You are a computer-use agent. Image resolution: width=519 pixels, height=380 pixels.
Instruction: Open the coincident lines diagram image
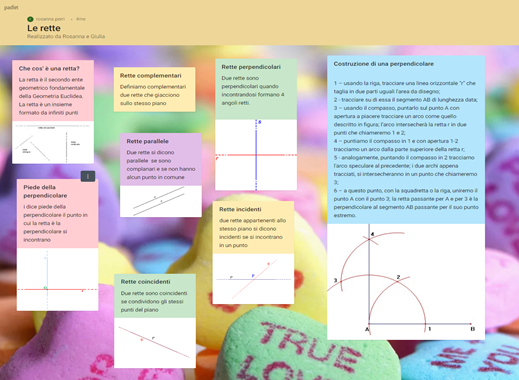(155, 343)
